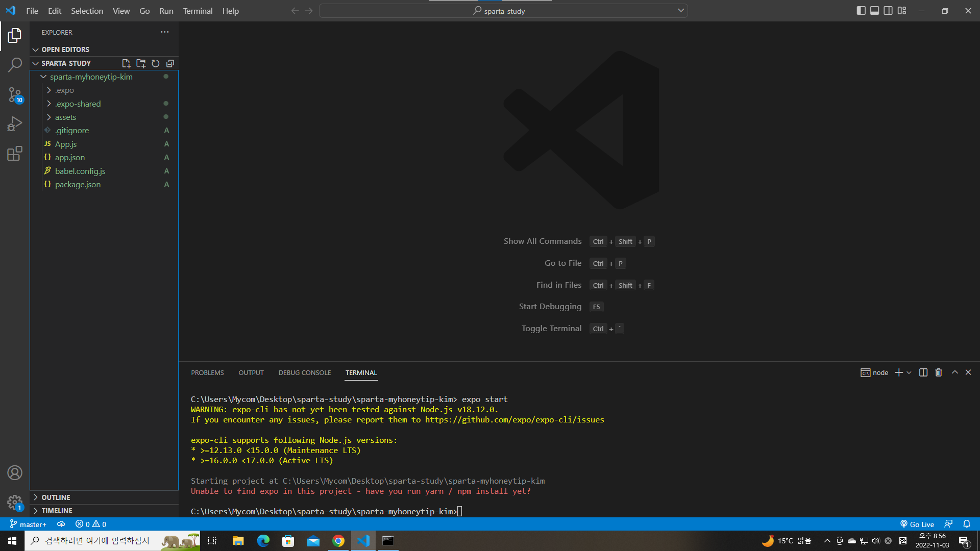Open Explorer views and more actions menu
The image size is (980, 551).
click(164, 32)
